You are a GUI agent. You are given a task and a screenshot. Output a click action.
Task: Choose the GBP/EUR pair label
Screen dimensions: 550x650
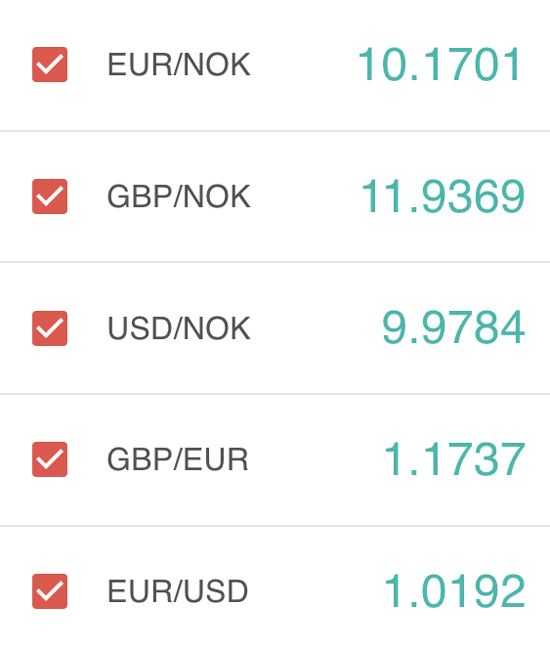pos(177,459)
